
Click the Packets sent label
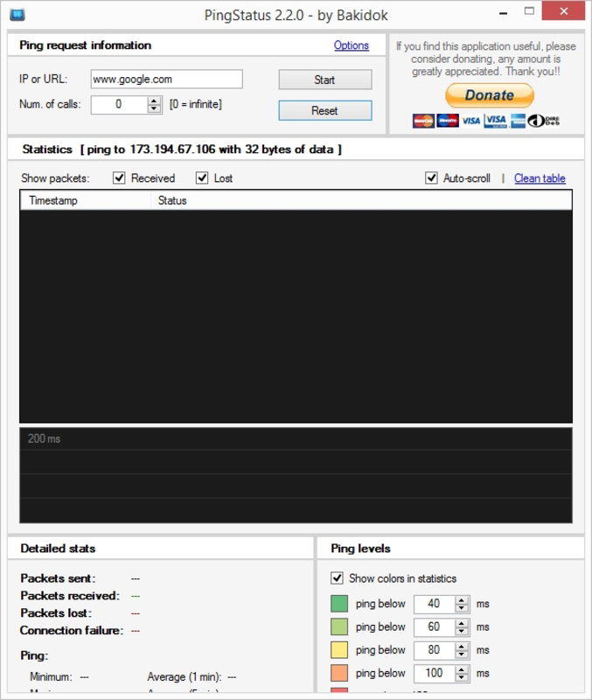click(x=58, y=578)
